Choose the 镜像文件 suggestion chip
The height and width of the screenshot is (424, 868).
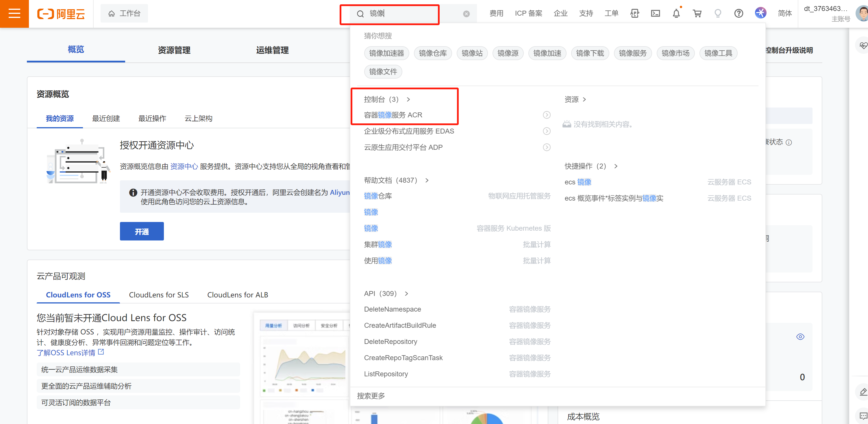[383, 72]
